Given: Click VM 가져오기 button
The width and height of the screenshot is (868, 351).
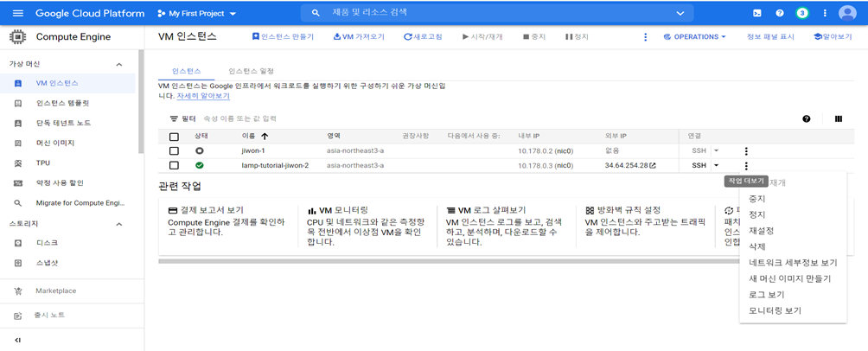Looking at the screenshot, I should tap(359, 37).
